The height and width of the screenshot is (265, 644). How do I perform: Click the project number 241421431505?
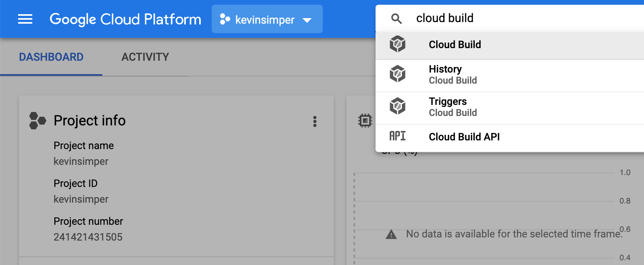[88, 237]
